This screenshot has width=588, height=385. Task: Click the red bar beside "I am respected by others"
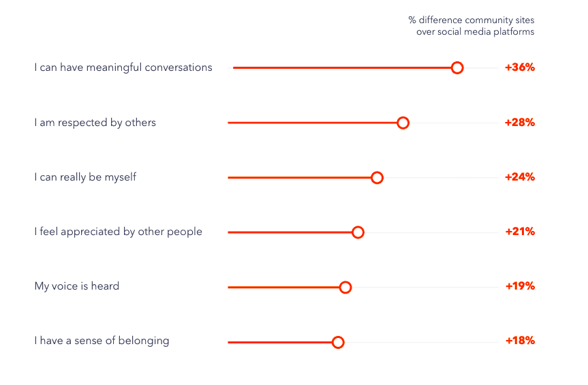(313, 123)
